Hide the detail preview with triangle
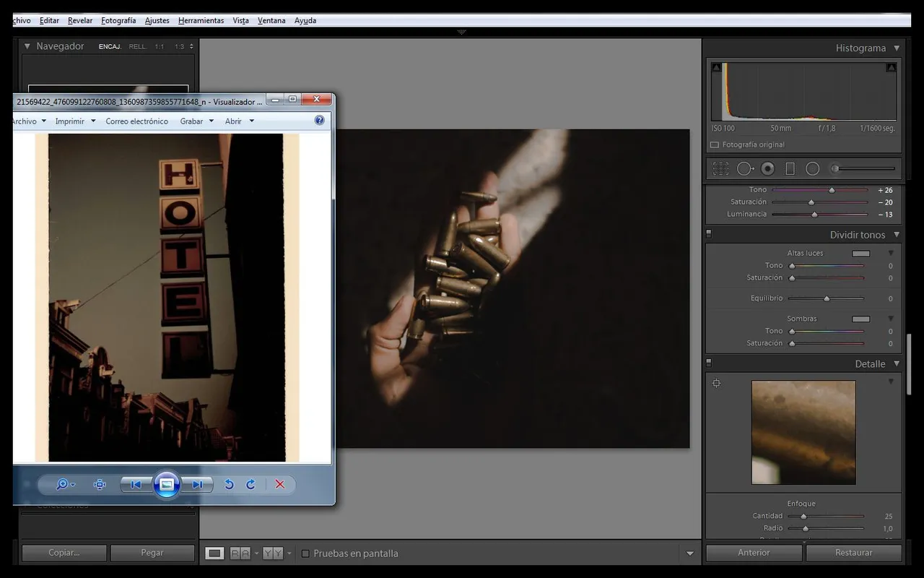Viewport: 924px width, 578px height. (891, 381)
